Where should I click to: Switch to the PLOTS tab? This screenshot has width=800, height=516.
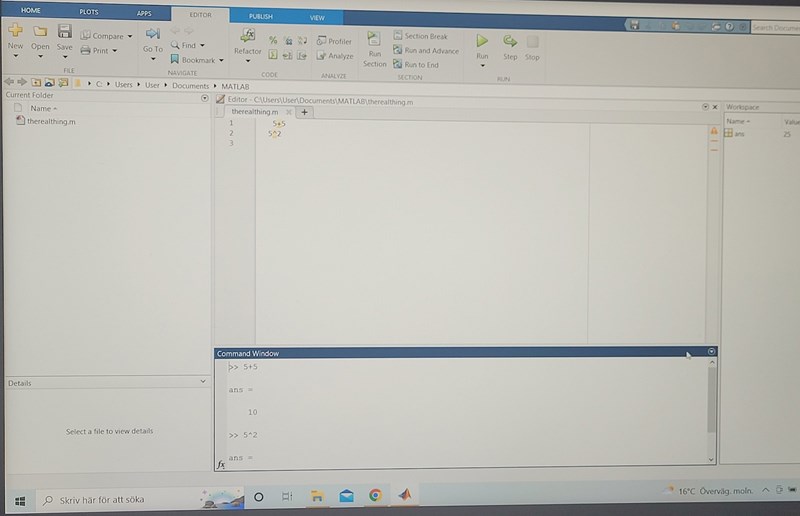(x=89, y=12)
